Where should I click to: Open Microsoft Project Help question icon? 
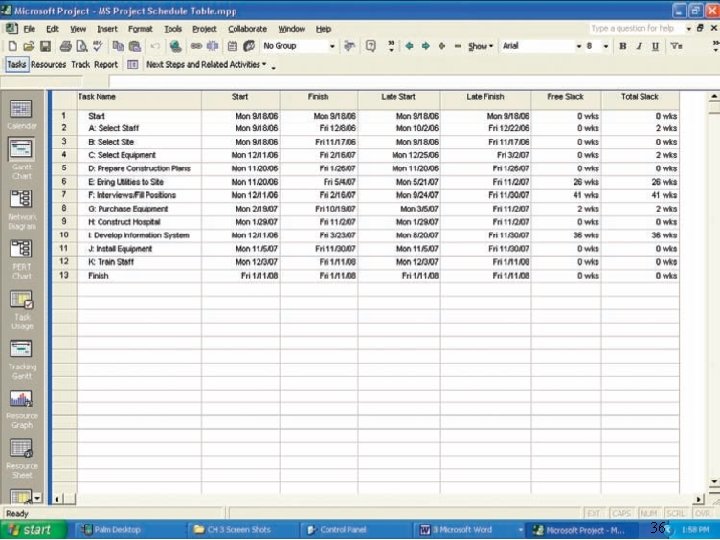(371, 46)
